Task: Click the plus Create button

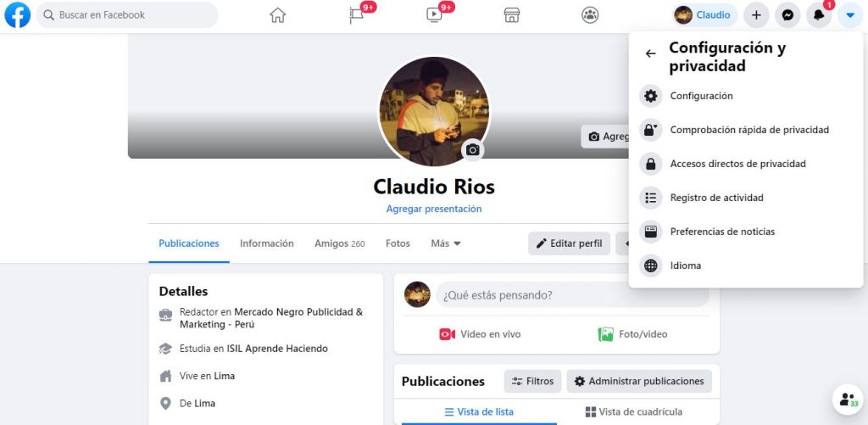Action: click(x=756, y=15)
